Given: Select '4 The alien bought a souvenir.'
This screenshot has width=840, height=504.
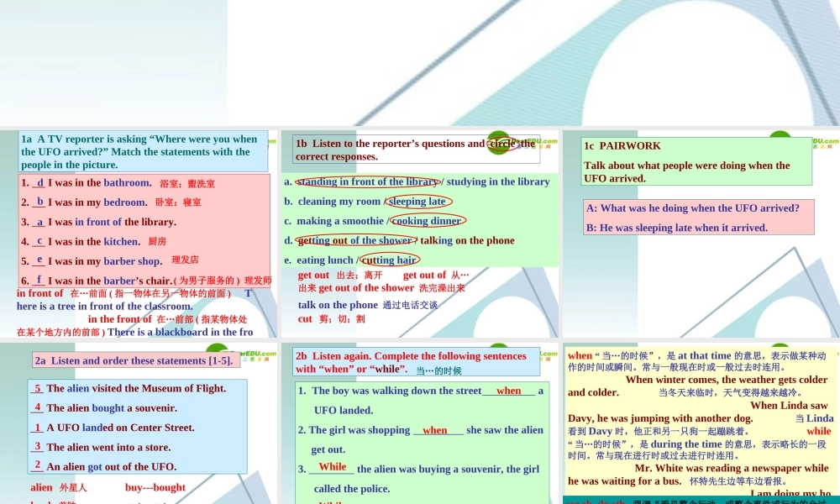Looking at the screenshot, I should 104,407.
